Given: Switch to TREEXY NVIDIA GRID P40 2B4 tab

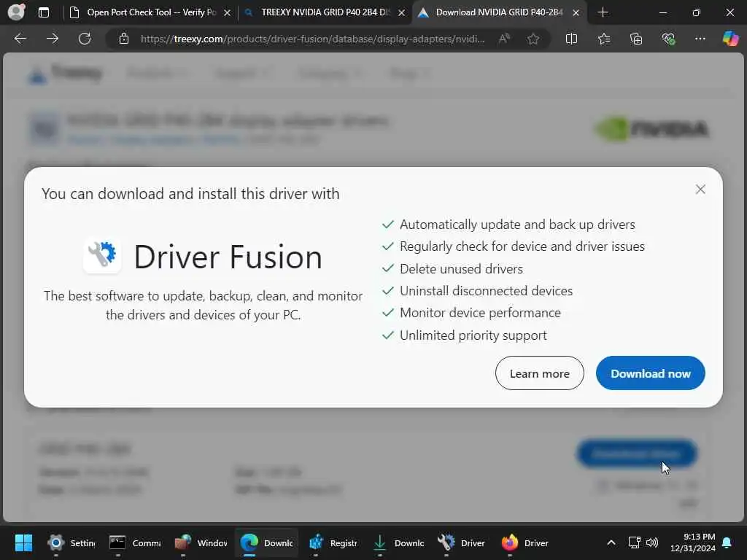Looking at the screenshot, I should [324, 12].
